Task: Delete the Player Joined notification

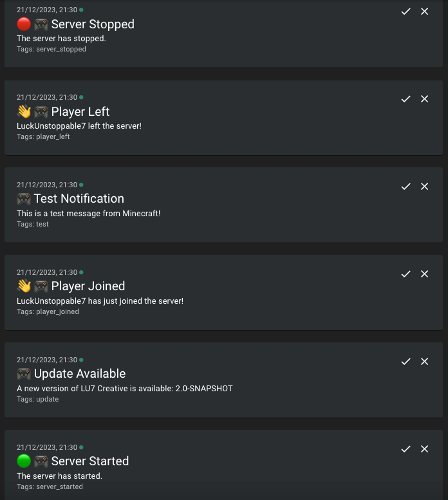Action: point(424,274)
